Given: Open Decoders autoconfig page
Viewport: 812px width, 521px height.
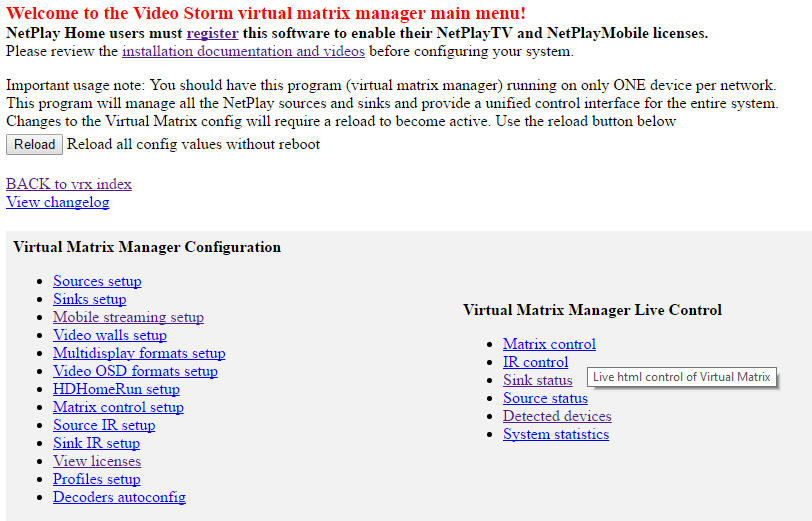Looking at the screenshot, I should point(119,497).
